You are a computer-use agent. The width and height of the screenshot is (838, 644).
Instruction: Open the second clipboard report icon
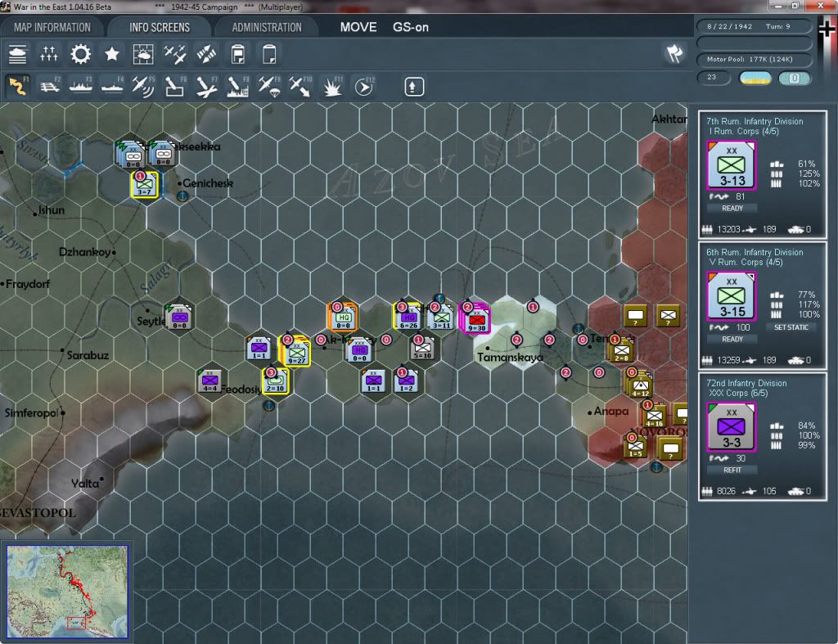tap(269, 54)
